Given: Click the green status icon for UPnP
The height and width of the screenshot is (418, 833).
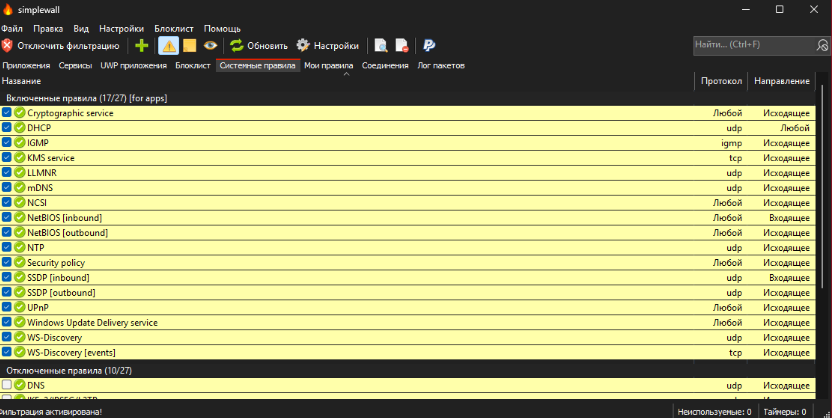Looking at the screenshot, I should pyautogui.click(x=20, y=308).
